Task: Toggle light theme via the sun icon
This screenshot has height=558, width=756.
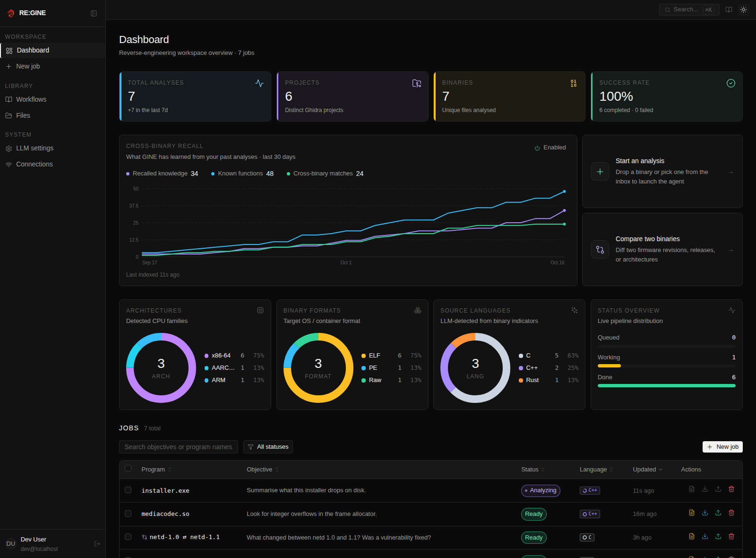Action: [x=744, y=9]
